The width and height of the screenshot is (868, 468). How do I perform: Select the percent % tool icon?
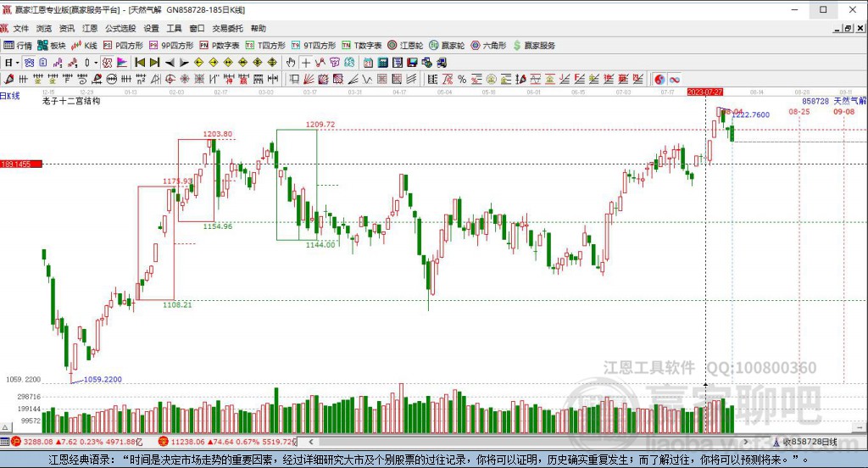coord(462,79)
